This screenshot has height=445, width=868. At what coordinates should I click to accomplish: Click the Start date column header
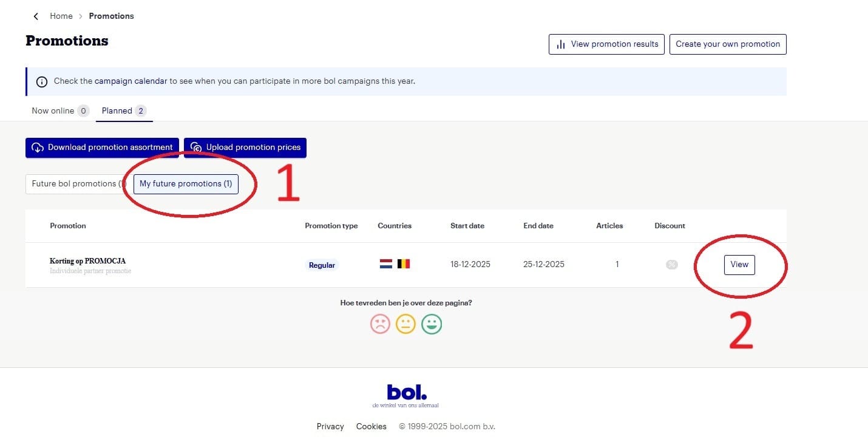pyautogui.click(x=467, y=226)
